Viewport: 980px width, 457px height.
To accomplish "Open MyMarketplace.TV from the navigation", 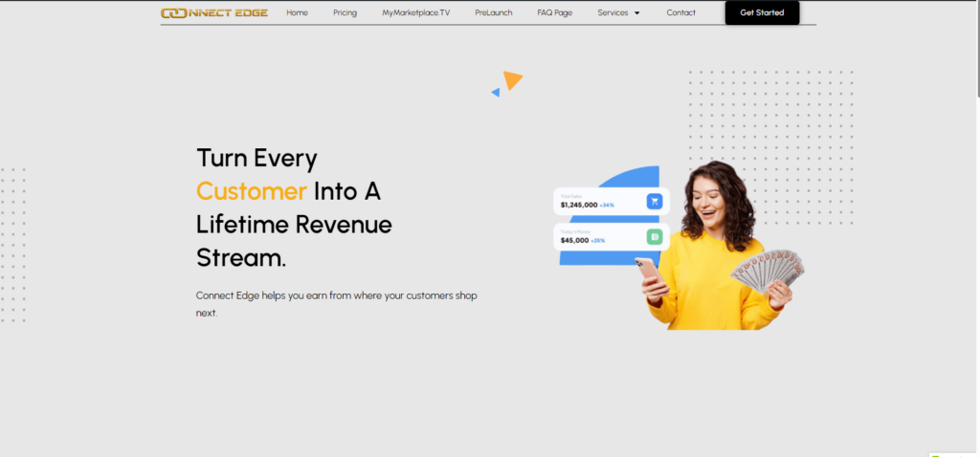I will tap(415, 12).
